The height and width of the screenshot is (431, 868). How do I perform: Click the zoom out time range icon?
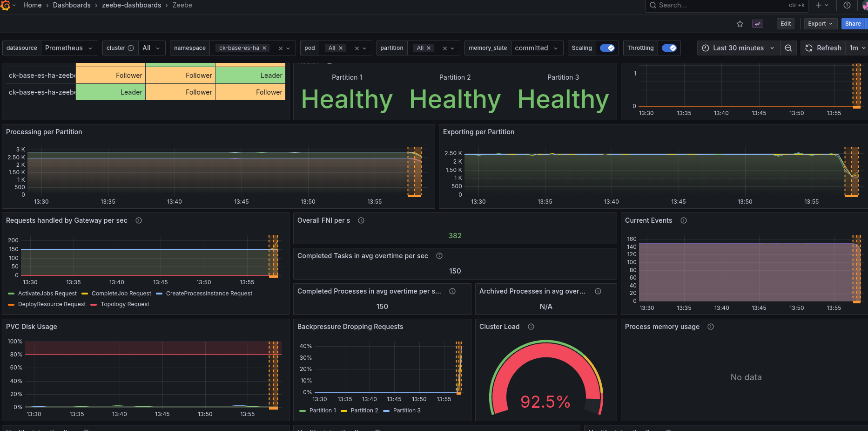(788, 48)
